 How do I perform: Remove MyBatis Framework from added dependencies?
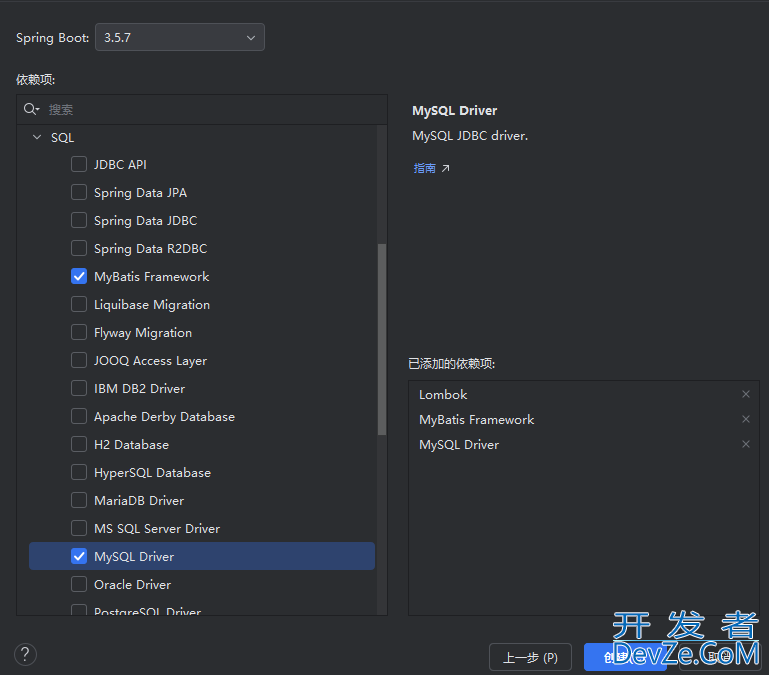[745, 419]
